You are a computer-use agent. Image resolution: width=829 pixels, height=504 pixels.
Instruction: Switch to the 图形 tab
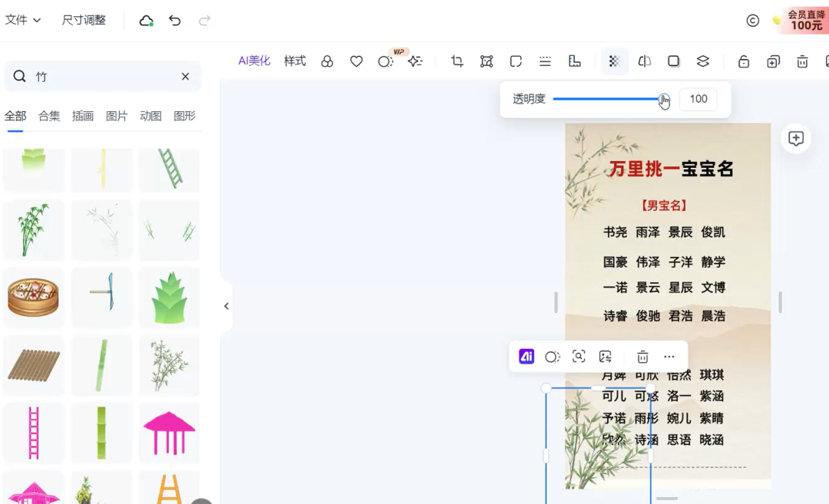tap(184, 117)
